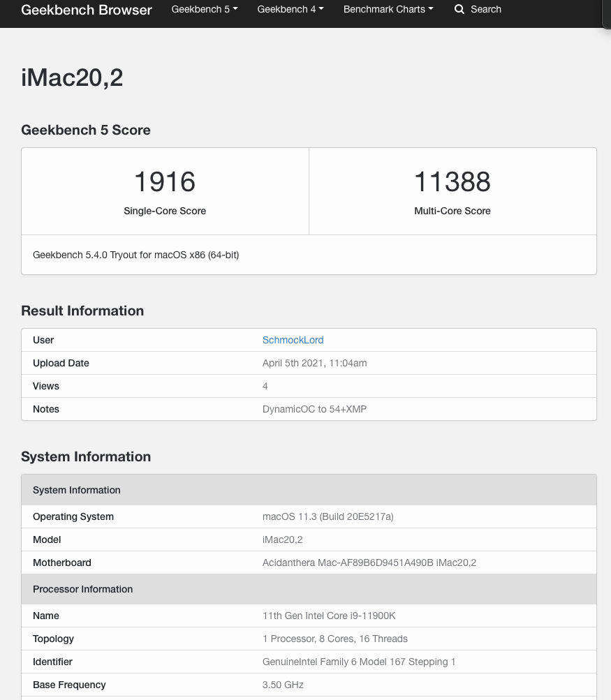Click the macOS 11.3 build value
The height and width of the screenshot is (700, 611).
[x=327, y=516]
